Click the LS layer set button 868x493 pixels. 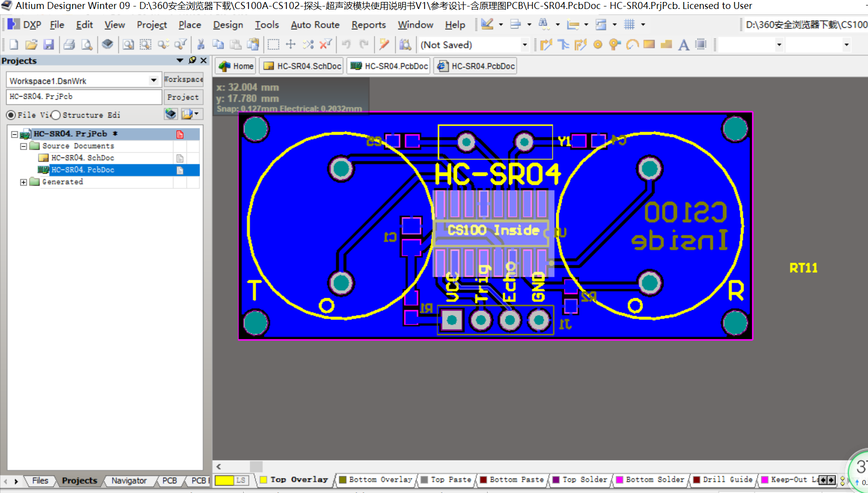point(240,480)
